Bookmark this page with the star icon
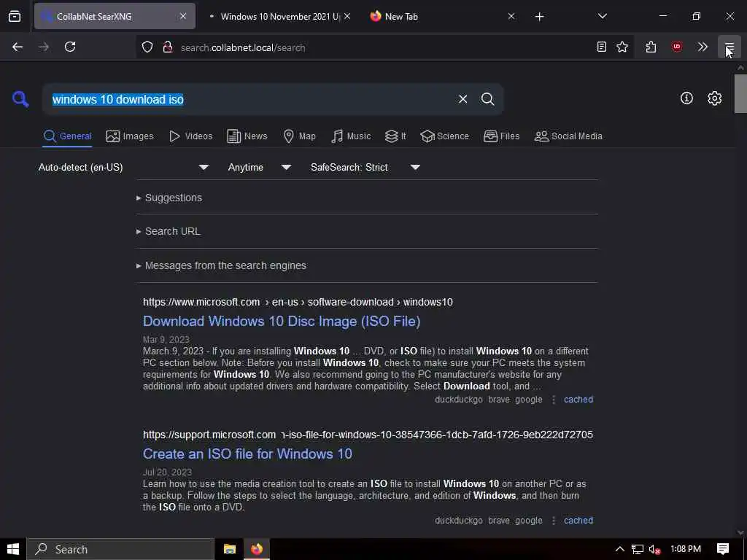The height and width of the screenshot is (560, 747). [622, 47]
